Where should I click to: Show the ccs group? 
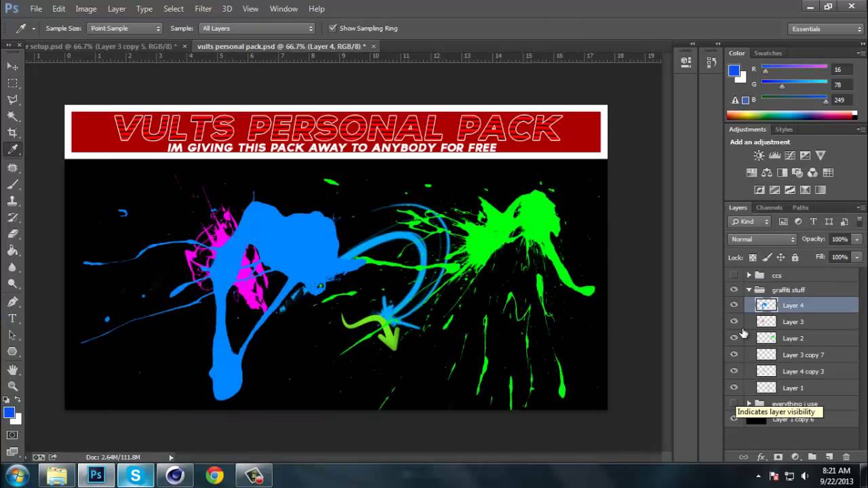coord(734,275)
